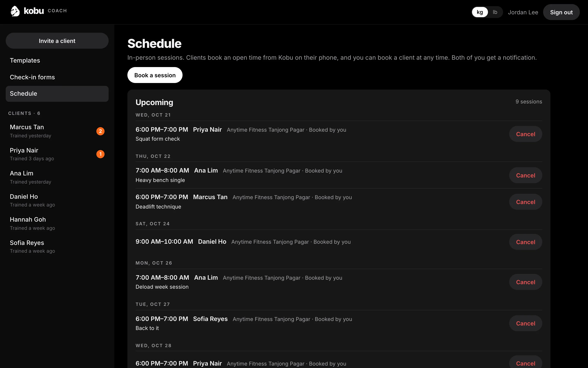Click Marcus Tan's orange 2 badge
Image resolution: width=588 pixels, height=368 pixels.
point(100,131)
